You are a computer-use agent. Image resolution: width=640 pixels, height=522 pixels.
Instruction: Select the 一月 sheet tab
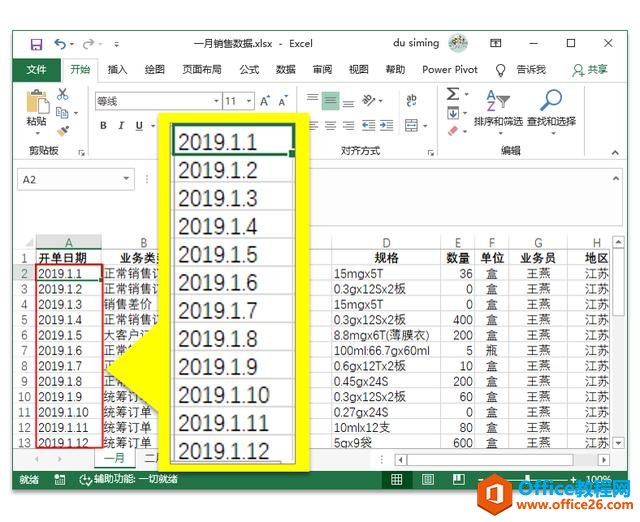[114, 458]
